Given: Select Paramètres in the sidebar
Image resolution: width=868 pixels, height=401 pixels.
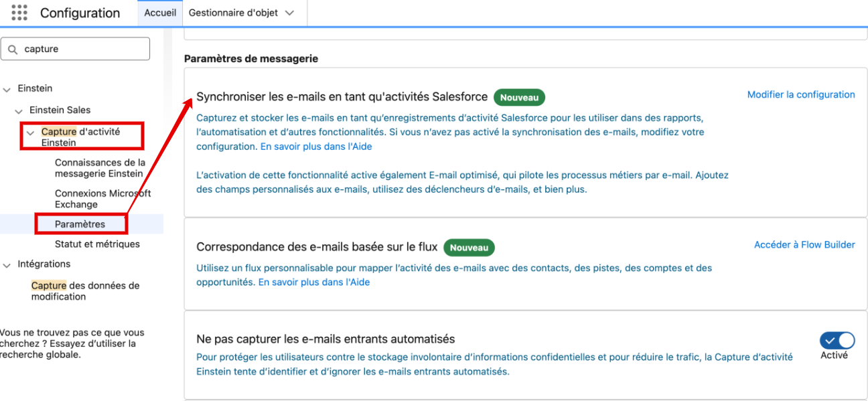Looking at the screenshot, I should [x=80, y=224].
